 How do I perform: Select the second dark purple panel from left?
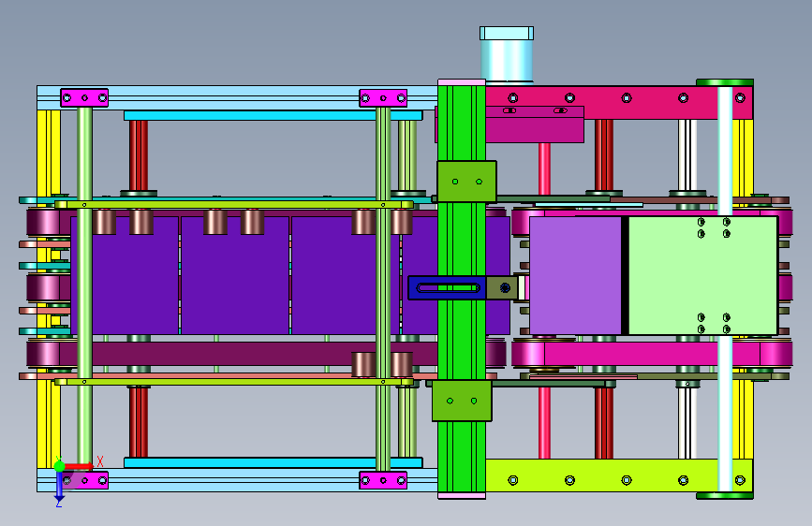pyautogui.click(x=235, y=275)
